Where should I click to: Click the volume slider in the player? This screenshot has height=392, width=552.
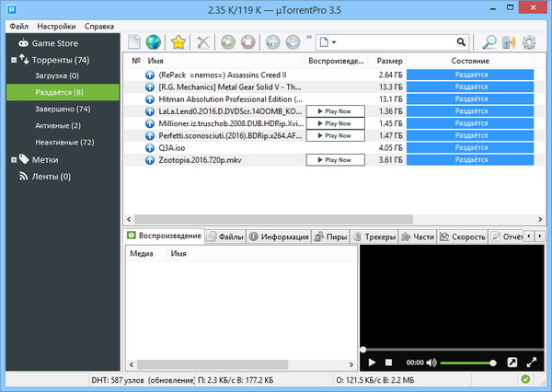coord(468,363)
